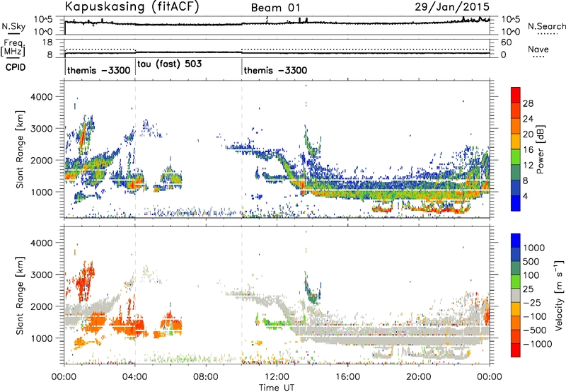
Task: Click the gray band of the Velocity color bar
Action: pos(516,295)
